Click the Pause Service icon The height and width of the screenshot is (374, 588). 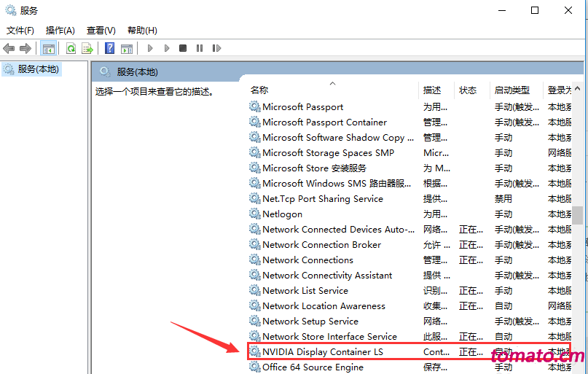point(200,48)
